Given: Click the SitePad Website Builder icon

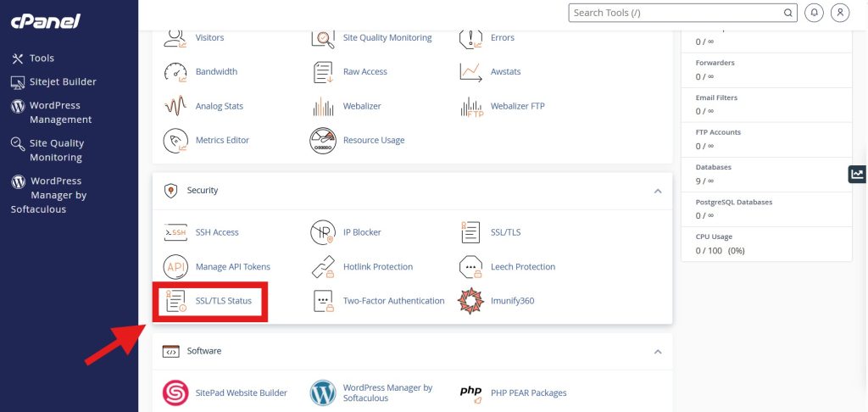Looking at the screenshot, I should [x=175, y=393].
